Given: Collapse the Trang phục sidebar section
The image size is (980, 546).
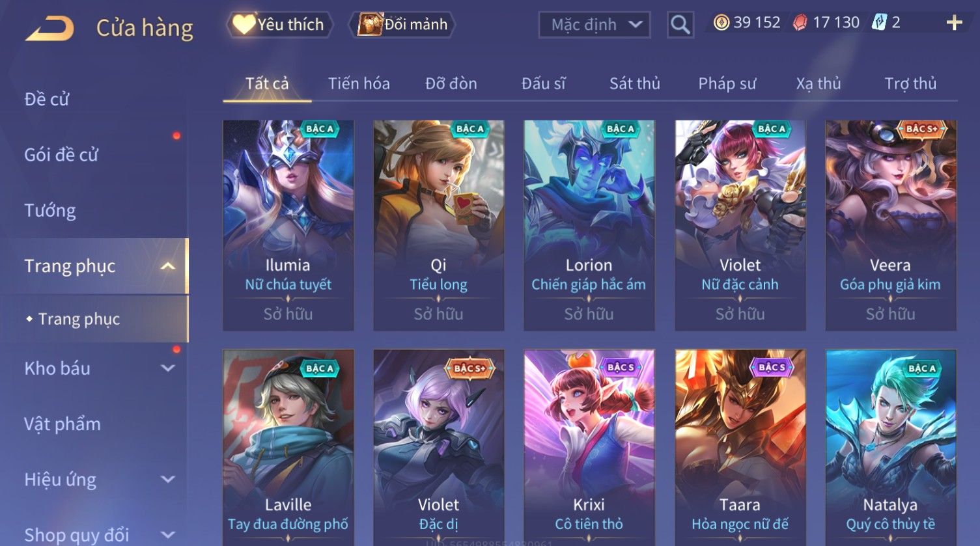Looking at the screenshot, I should tap(167, 266).
